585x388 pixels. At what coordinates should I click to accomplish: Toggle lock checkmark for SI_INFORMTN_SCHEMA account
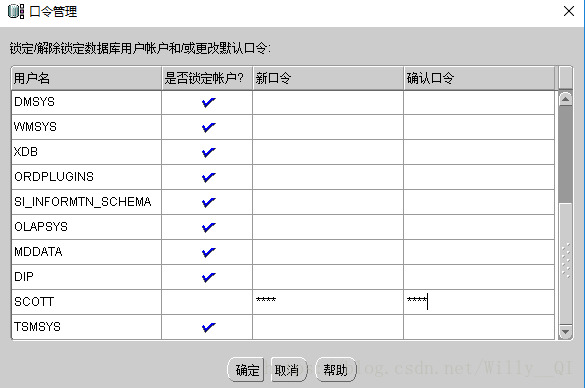[x=208, y=202]
